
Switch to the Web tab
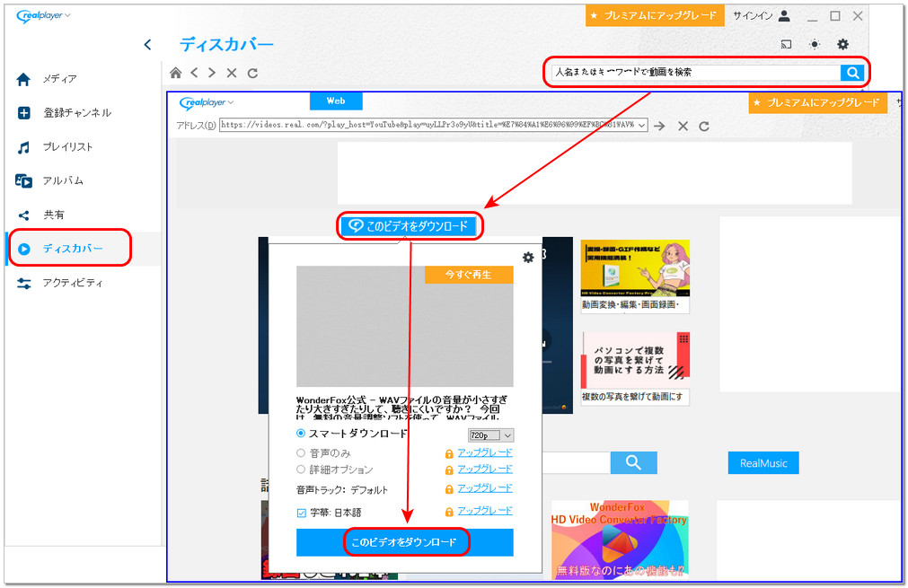click(x=336, y=101)
